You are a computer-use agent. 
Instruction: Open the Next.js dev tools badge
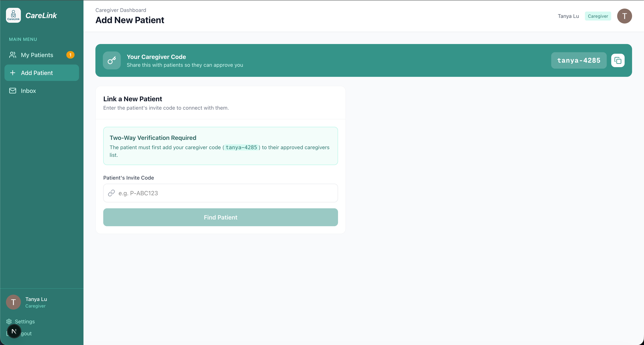point(14,331)
